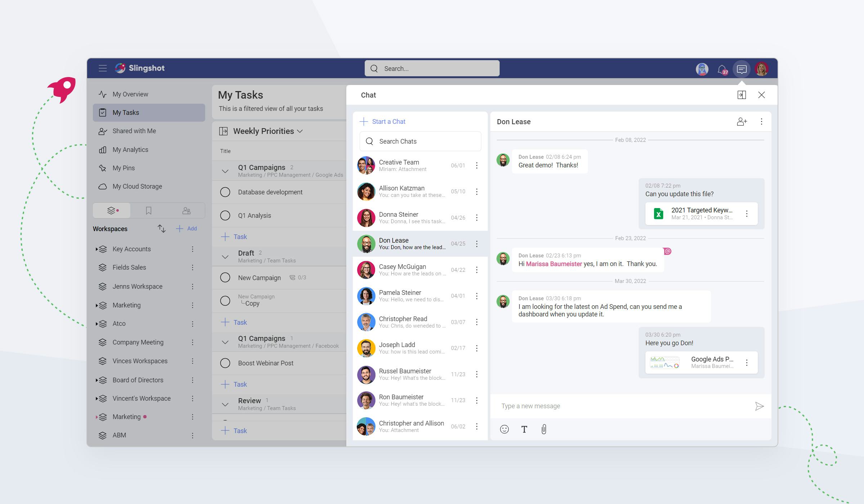The width and height of the screenshot is (864, 504).
Task: Click the send message arrow icon
Action: (x=759, y=406)
